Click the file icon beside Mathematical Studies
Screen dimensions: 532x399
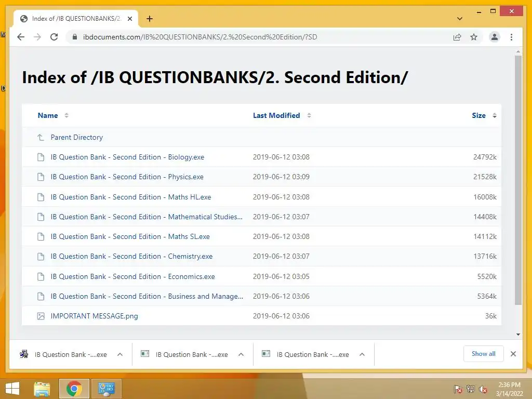click(41, 217)
